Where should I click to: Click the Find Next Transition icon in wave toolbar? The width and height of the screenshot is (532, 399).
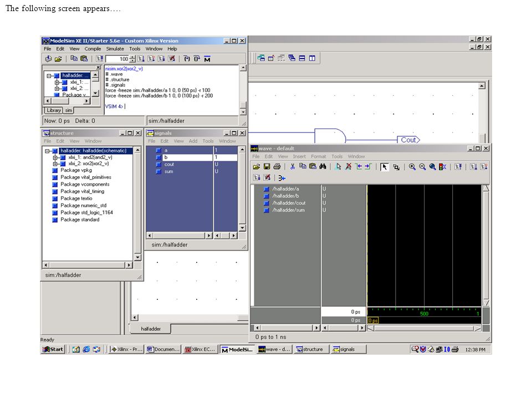pyautogui.click(x=368, y=167)
